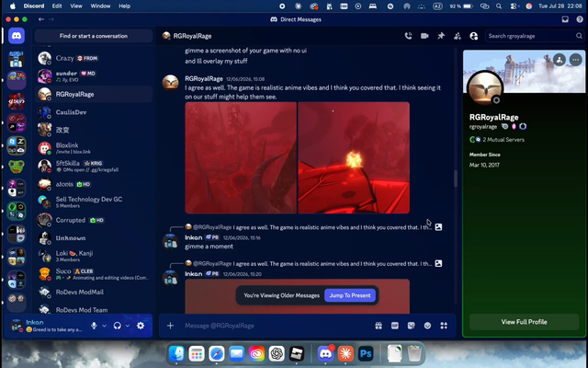The image size is (588, 368).
Task: Open Finder from the Dock
Action: click(x=176, y=353)
